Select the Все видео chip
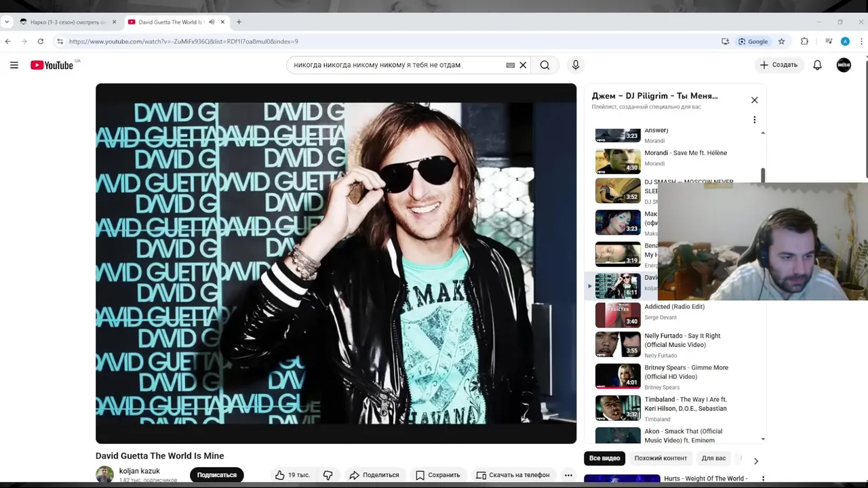 [x=604, y=458]
